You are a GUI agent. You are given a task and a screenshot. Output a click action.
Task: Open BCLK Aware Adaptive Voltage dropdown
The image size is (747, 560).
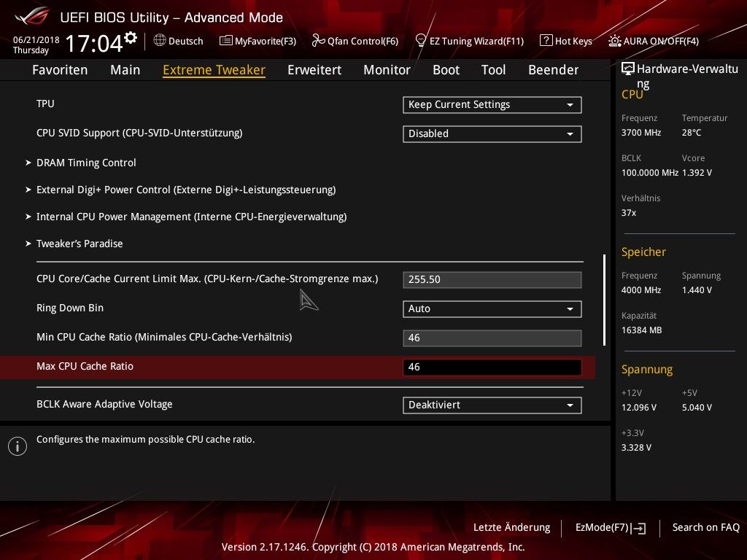coord(492,405)
